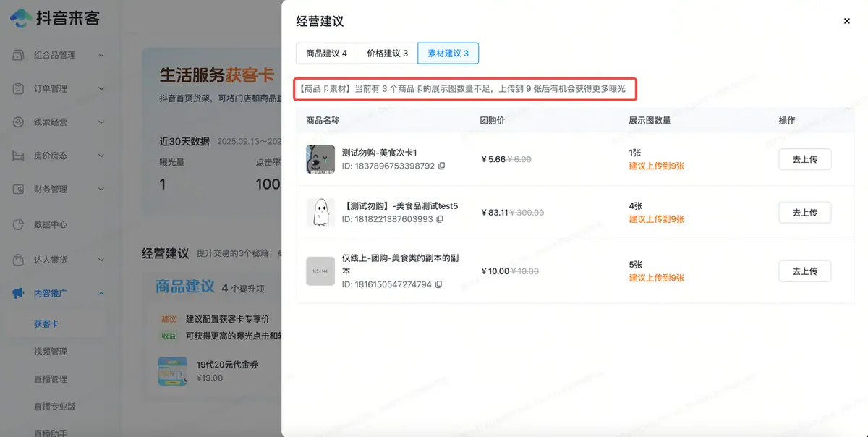Open 数据中心 menu label

[x=51, y=224]
